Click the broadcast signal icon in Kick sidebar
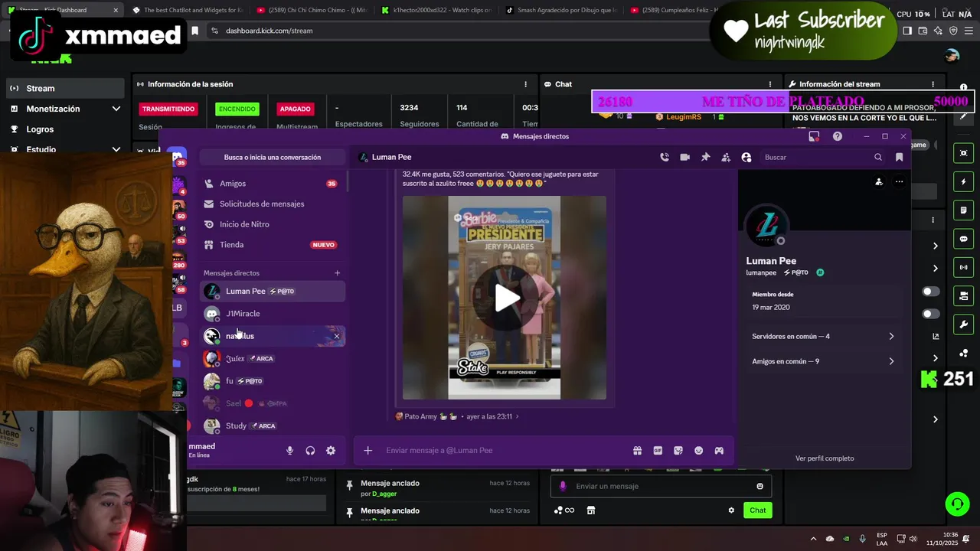Image resolution: width=980 pixels, height=551 pixels. [x=963, y=267]
